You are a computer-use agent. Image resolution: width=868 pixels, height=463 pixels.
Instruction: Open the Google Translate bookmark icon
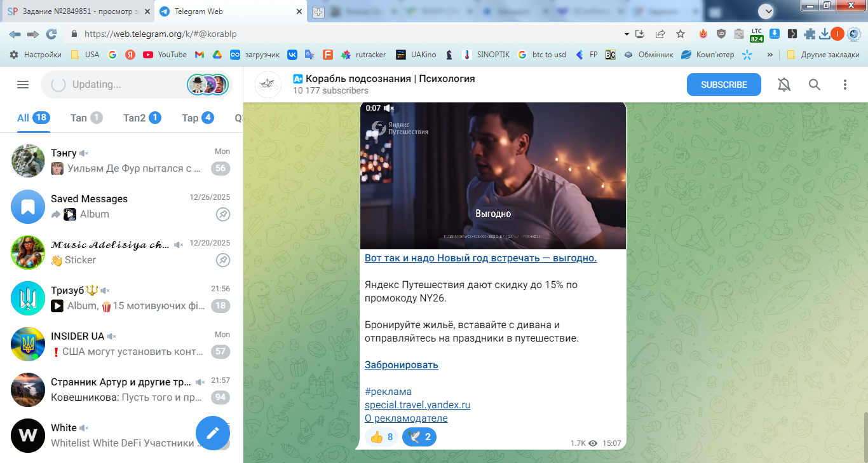click(x=310, y=55)
